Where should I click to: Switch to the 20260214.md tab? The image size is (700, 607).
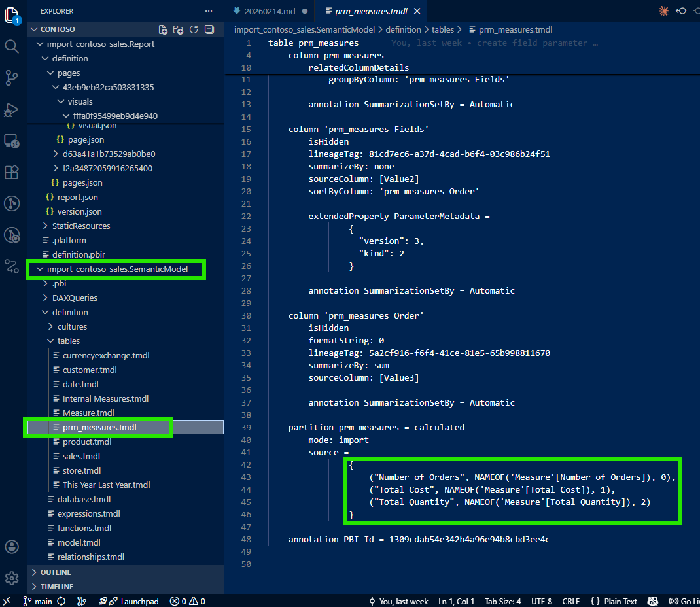click(270, 11)
